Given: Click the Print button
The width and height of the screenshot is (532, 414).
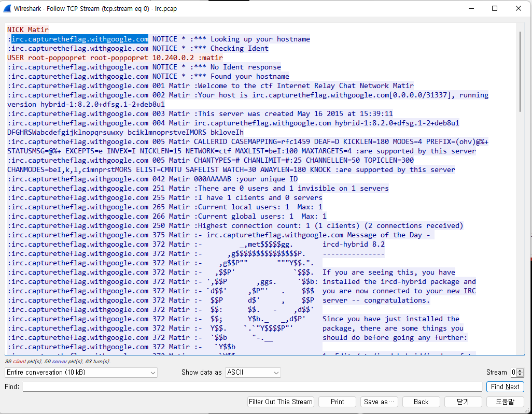Looking at the screenshot, I should [x=337, y=402].
